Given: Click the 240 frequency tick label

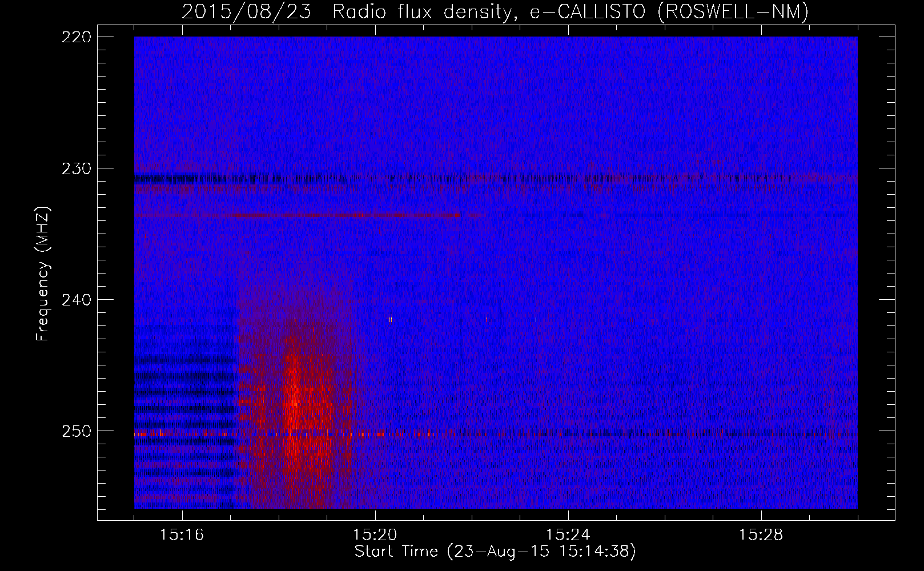Looking at the screenshot, I should [x=77, y=300].
